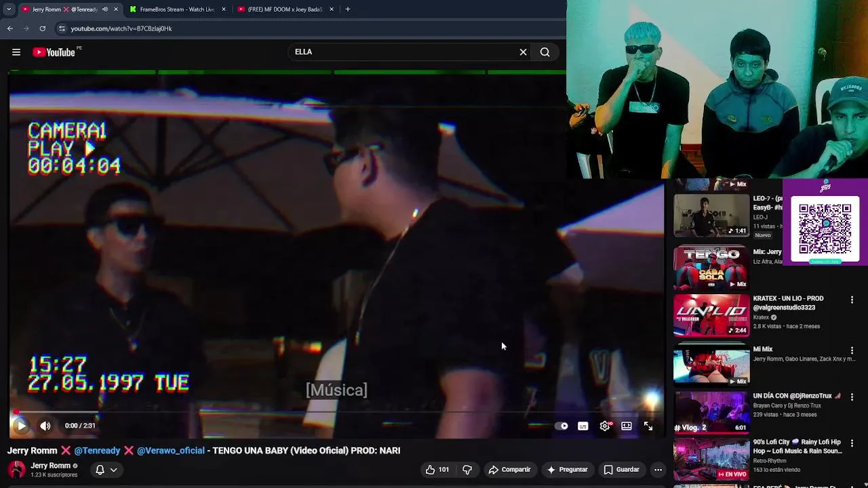The width and height of the screenshot is (868, 488).
Task: Mute the video volume
Action: pos(45,426)
